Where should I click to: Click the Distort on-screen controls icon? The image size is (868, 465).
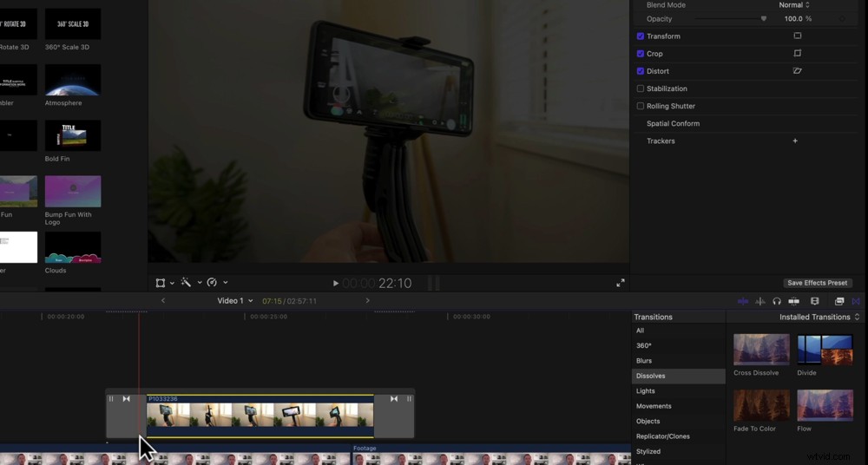[x=797, y=71]
